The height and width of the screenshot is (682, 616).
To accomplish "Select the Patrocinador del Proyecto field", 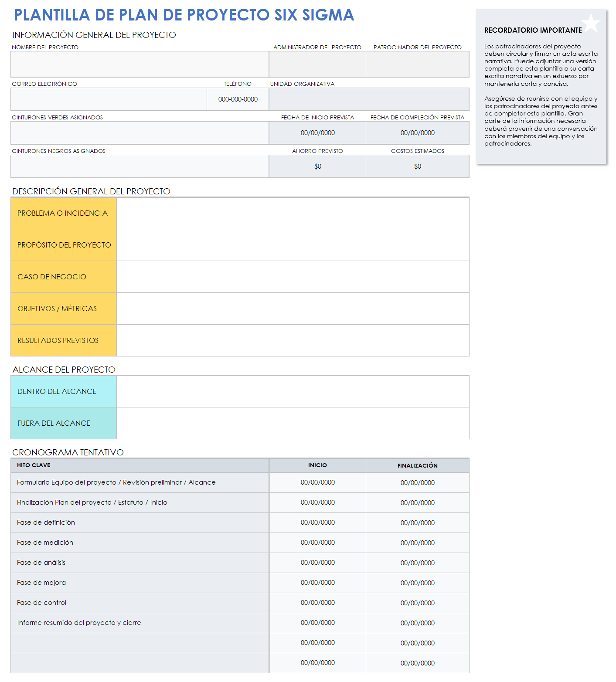I will pos(418,64).
